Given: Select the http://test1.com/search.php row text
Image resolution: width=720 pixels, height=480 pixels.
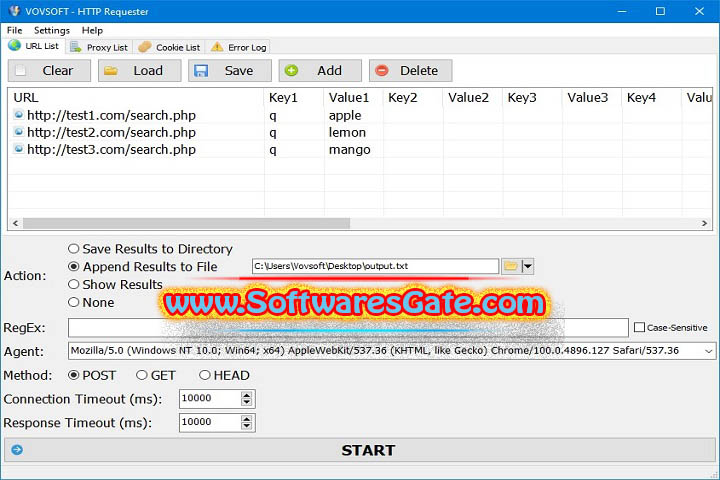Looking at the screenshot, I should point(112,115).
